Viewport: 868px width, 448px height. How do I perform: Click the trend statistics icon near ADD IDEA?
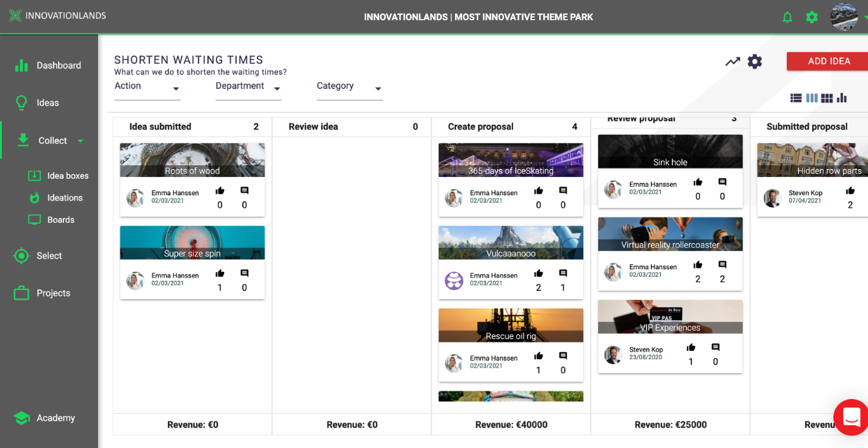(732, 61)
